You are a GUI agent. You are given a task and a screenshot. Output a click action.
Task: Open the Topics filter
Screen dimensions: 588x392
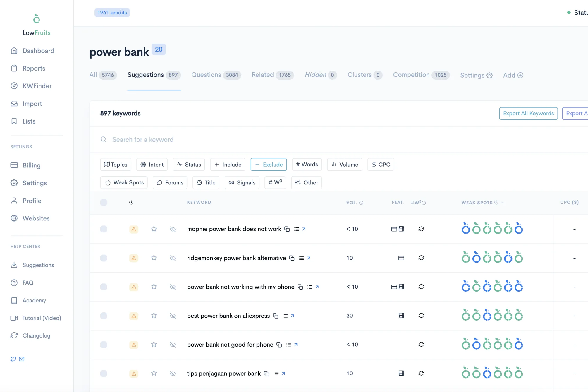click(x=116, y=165)
